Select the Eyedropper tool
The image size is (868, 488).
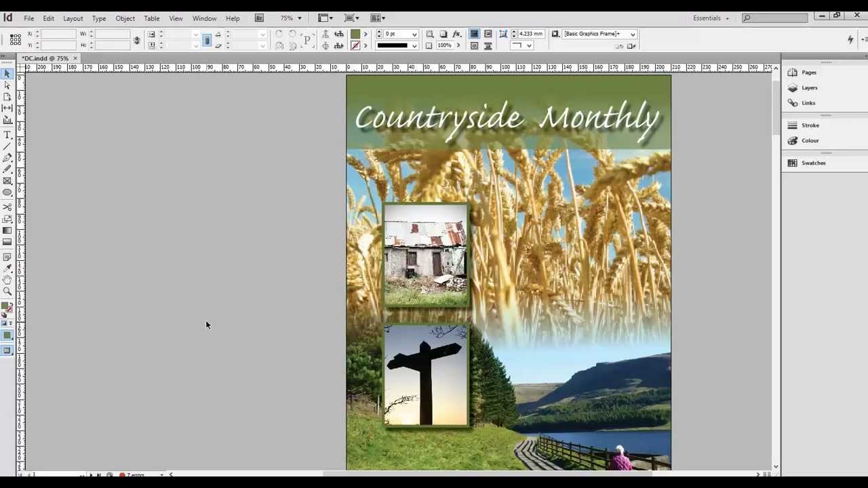[7, 268]
